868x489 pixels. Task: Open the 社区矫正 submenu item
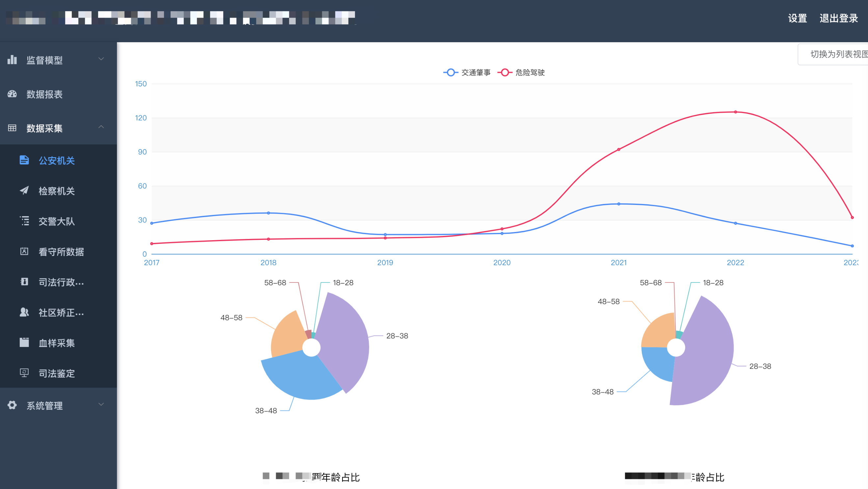[58, 312]
